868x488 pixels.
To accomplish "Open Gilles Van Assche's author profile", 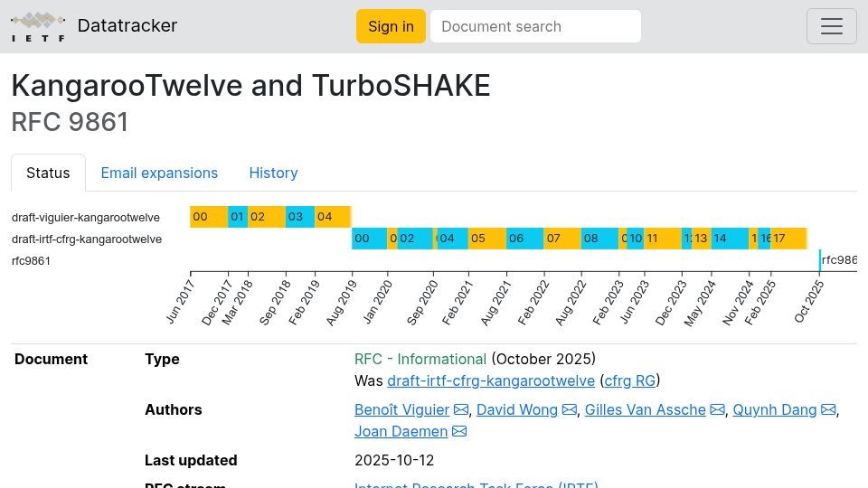I will [646, 410].
